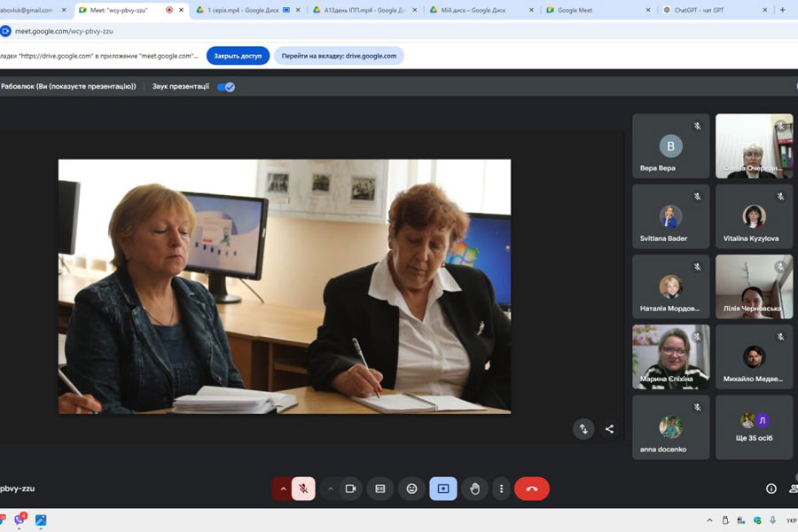Expand video settings arrow beside camera
This screenshot has height=532, width=798.
[x=330, y=489]
